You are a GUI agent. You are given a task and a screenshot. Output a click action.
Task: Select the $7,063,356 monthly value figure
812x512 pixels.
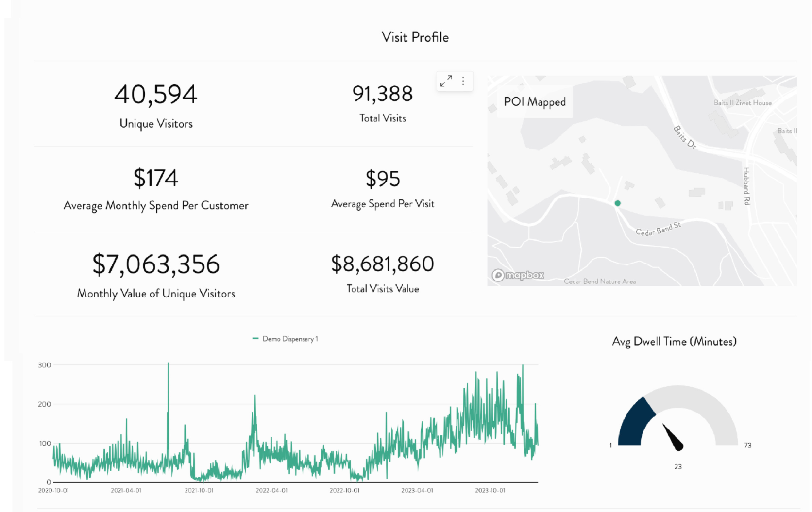[156, 264]
